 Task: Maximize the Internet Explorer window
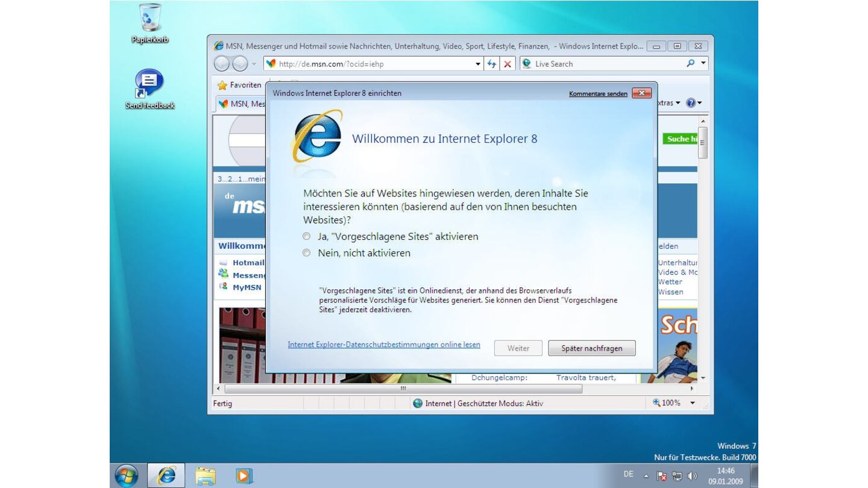pos(677,46)
